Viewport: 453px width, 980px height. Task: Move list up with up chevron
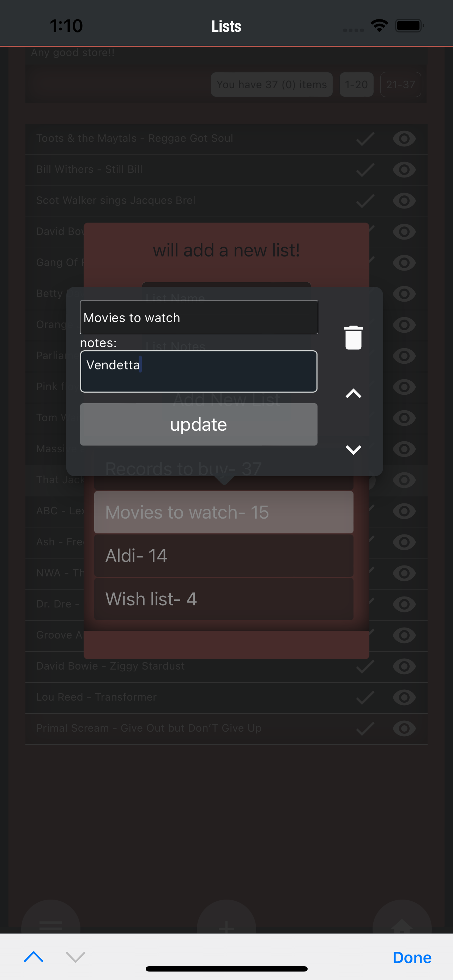click(x=354, y=393)
